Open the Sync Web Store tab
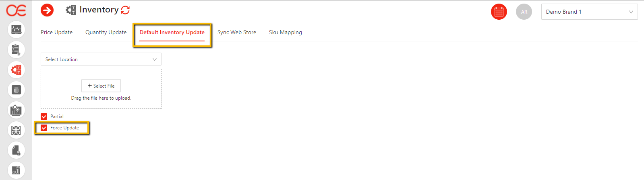Image resolution: width=644 pixels, height=180 pixels. pyautogui.click(x=237, y=32)
